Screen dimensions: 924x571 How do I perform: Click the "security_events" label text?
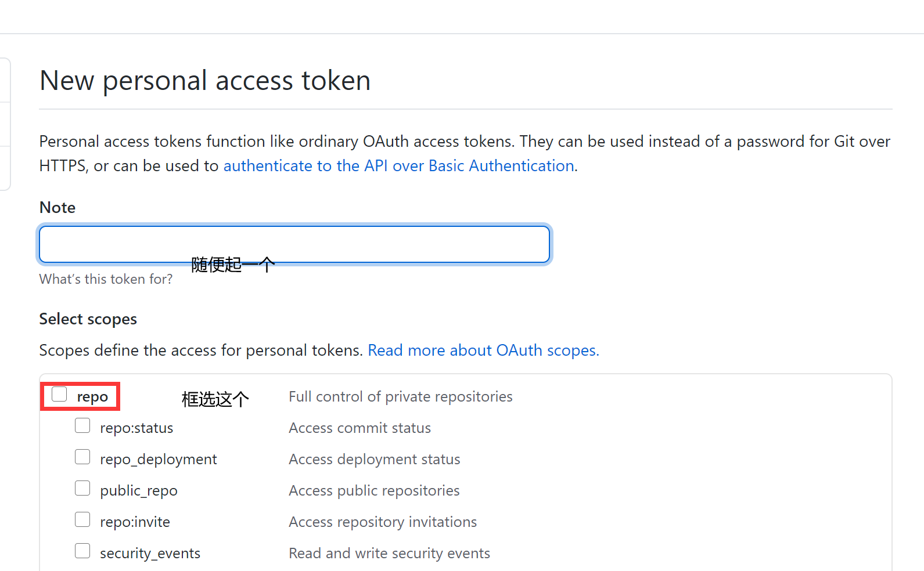click(150, 554)
